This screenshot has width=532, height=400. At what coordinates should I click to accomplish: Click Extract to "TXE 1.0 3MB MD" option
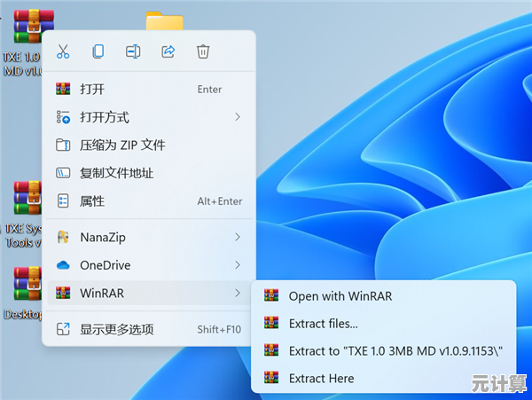coord(395,351)
